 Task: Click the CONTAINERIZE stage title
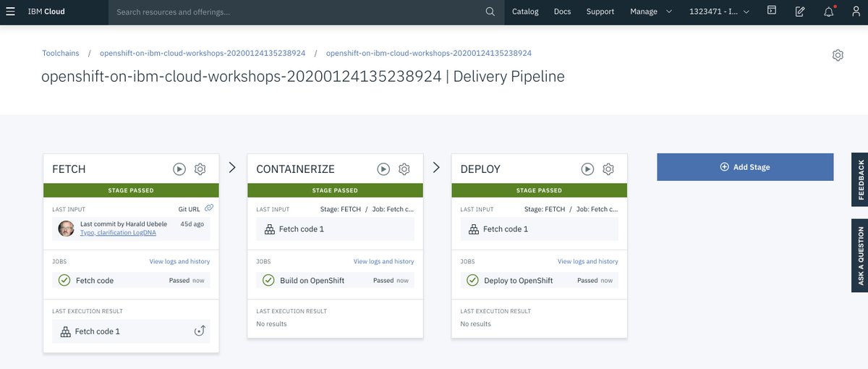click(x=295, y=169)
